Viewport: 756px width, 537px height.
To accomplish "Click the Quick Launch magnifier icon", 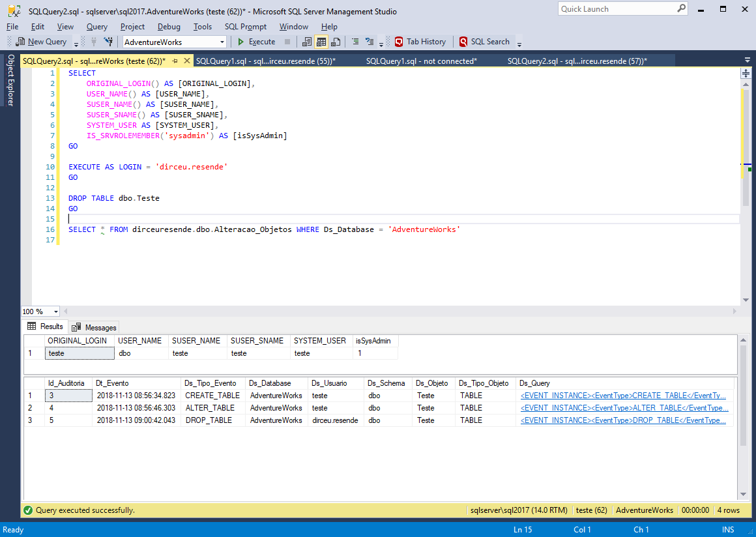I will click(x=681, y=8).
